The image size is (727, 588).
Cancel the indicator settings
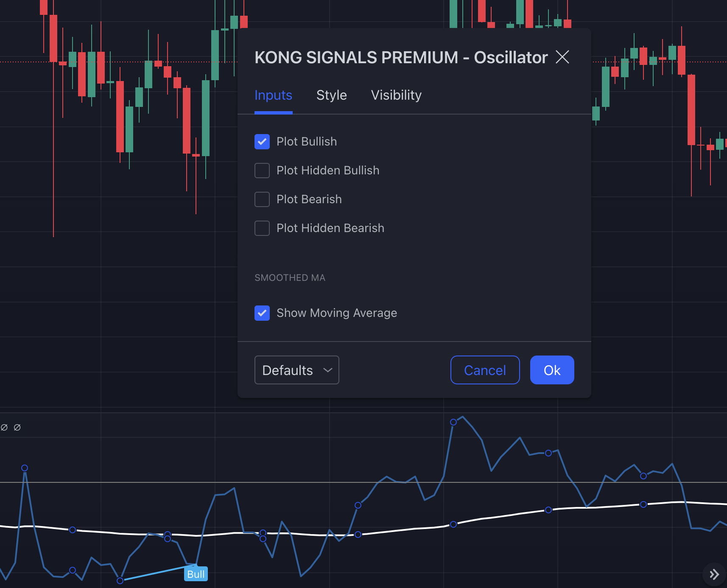(x=485, y=370)
